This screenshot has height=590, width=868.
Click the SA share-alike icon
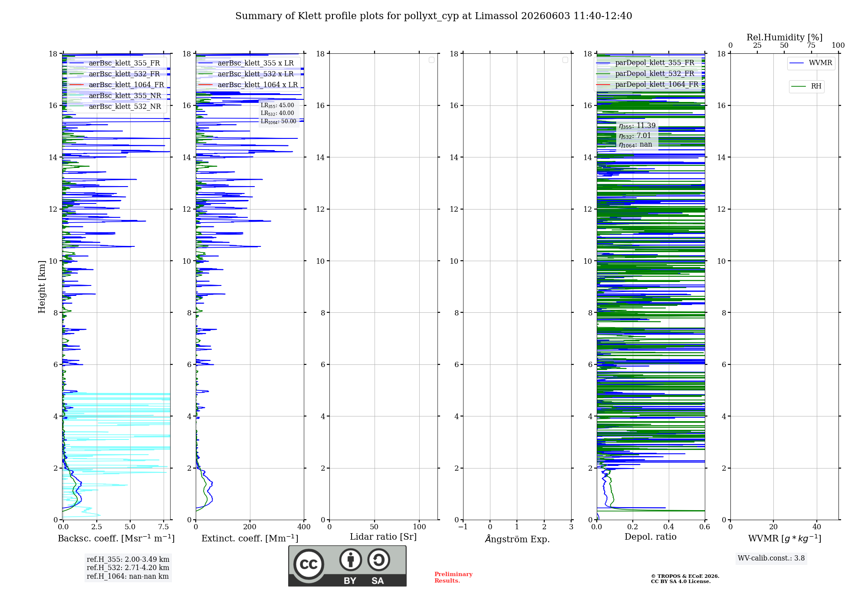click(x=378, y=560)
